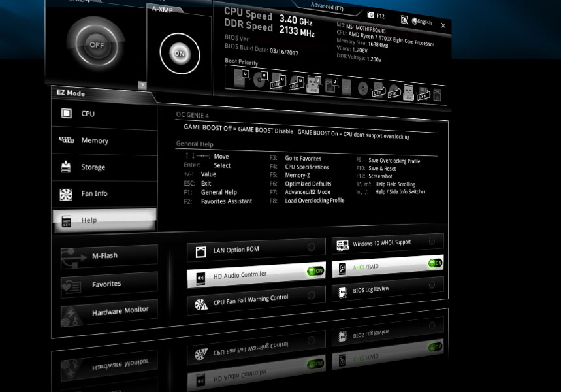Open the question mark help icon
Screen dimensions: 561x392
(142, 85)
